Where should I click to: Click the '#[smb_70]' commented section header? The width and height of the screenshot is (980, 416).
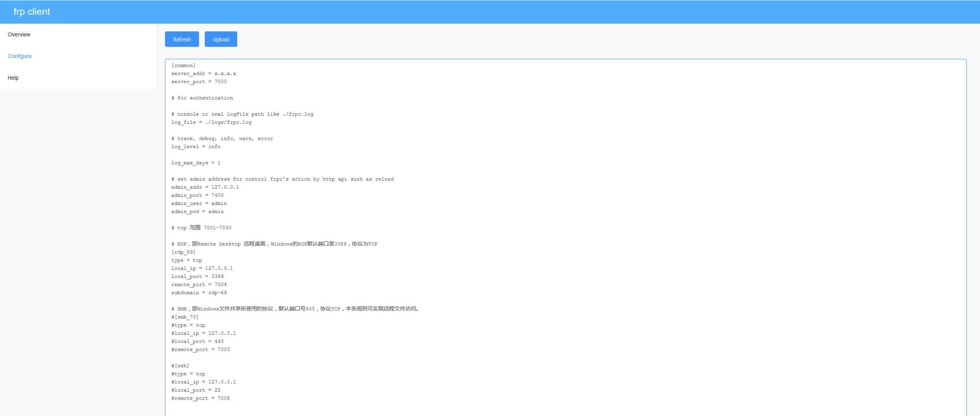185,317
